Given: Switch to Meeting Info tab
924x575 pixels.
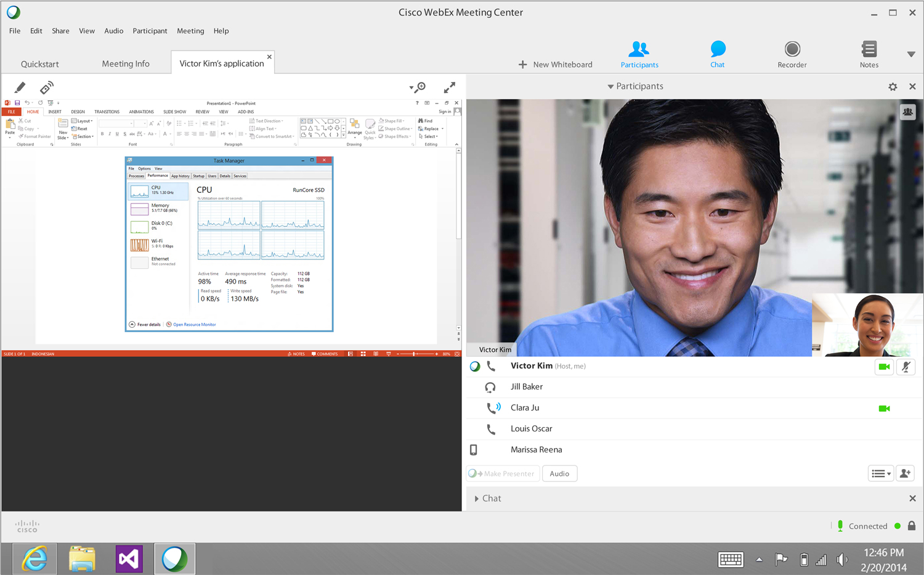Looking at the screenshot, I should tap(126, 64).
